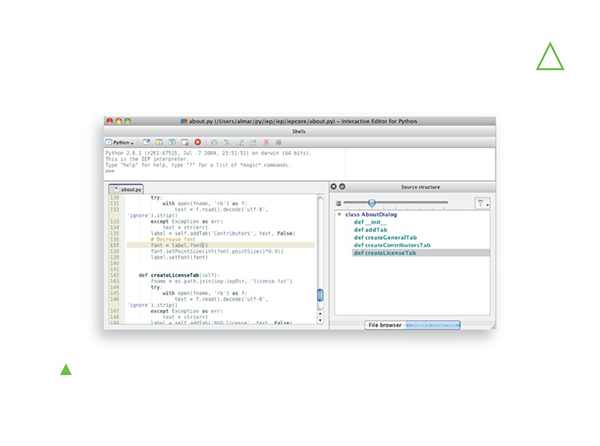Screen dimensions: 600x446
Task: Click the debug continue right-arrow icon
Action: pyautogui.click(x=253, y=142)
